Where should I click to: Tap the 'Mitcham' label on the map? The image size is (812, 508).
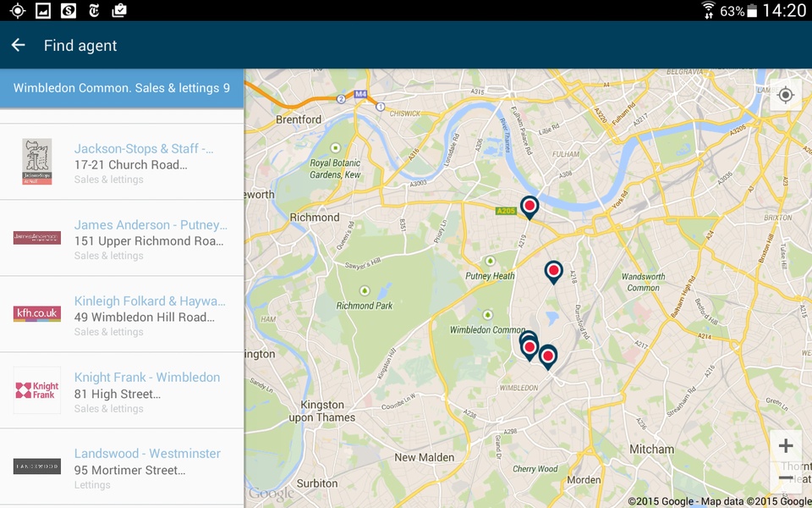point(652,450)
